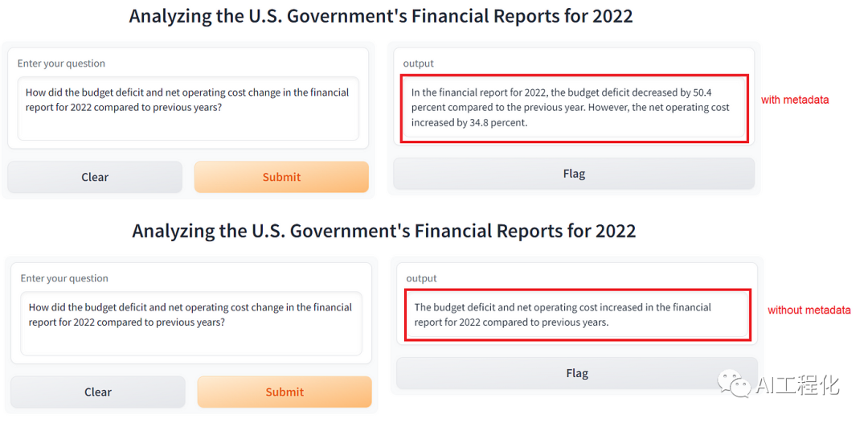Screen dimensions: 868x423
Task: Click the upper "output" label
Action: 418,64
